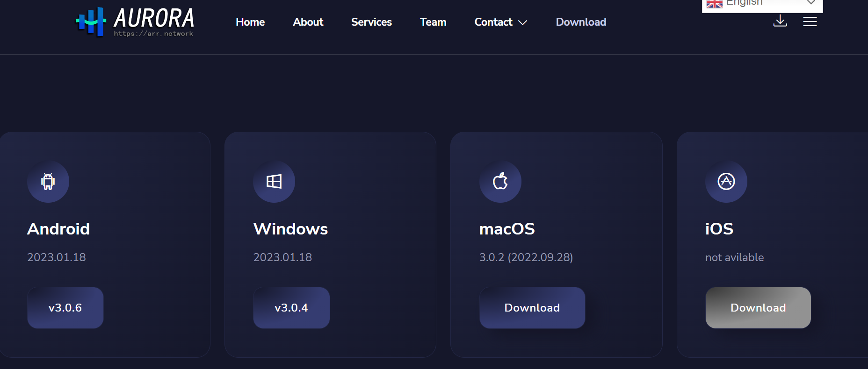
Task: Click the greyed iOS Download button
Action: click(758, 308)
